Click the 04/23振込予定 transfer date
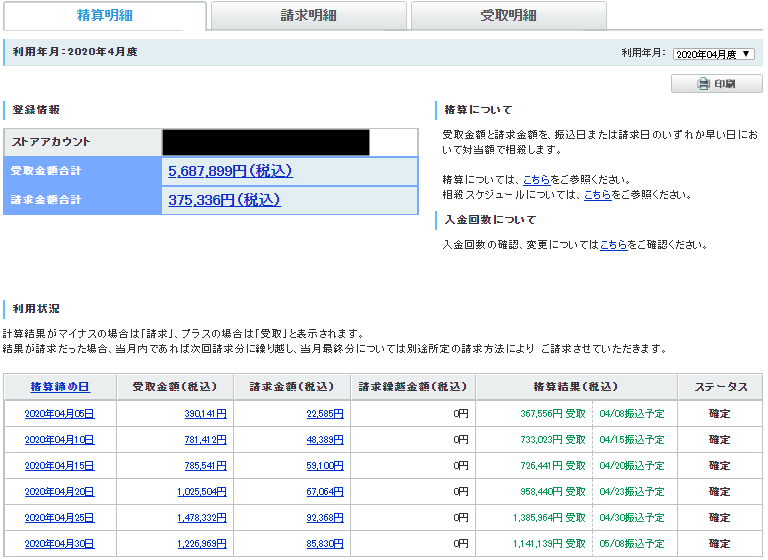Screen dimensions: 768x560 coord(632,492)
